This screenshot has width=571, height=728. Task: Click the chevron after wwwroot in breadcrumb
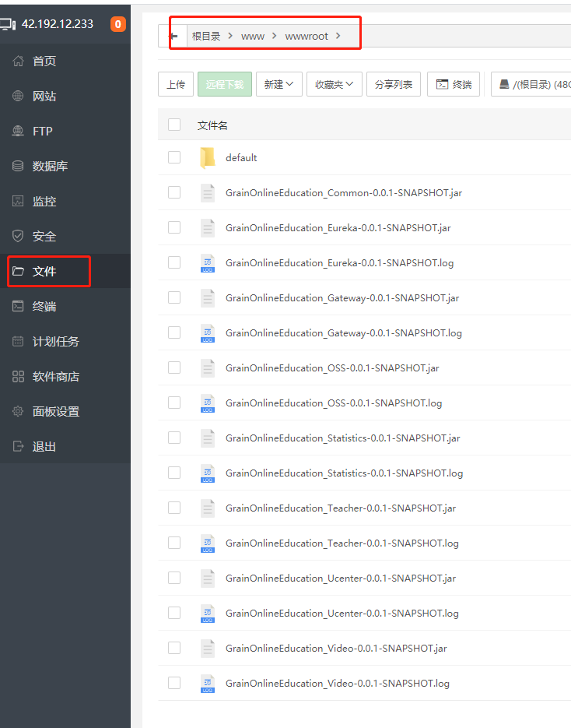(338, 36)
